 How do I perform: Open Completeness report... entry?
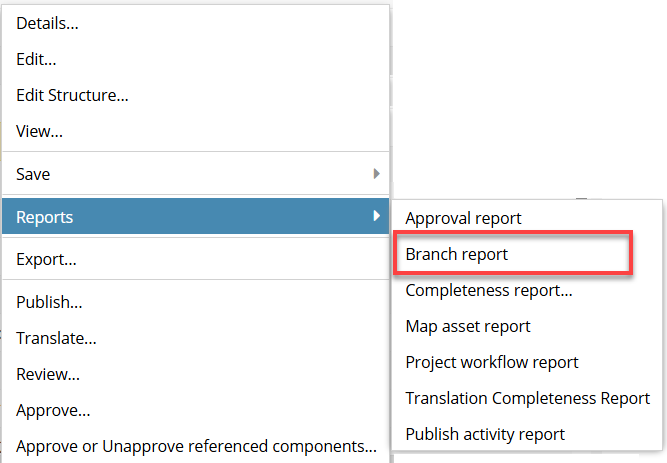point(527,290)
